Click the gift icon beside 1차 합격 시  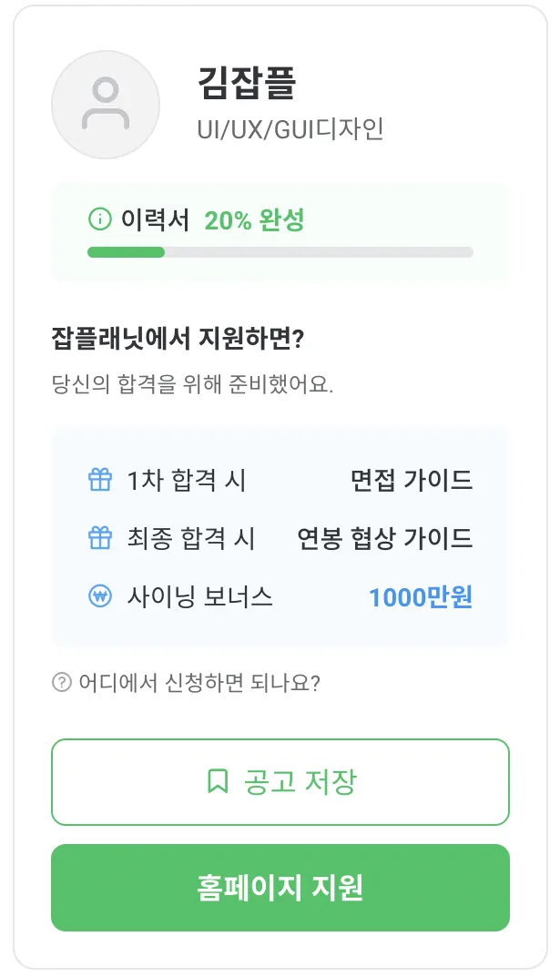point(99,480)
